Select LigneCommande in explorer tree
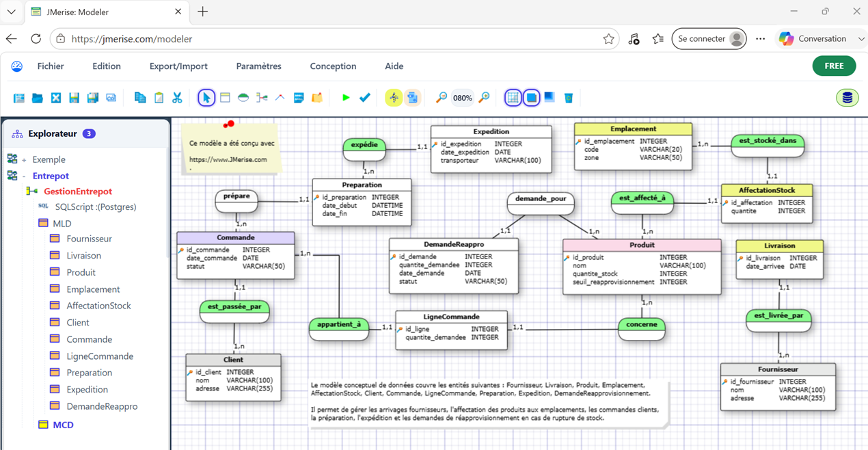 pyautogui.click(x=100, y=356)
